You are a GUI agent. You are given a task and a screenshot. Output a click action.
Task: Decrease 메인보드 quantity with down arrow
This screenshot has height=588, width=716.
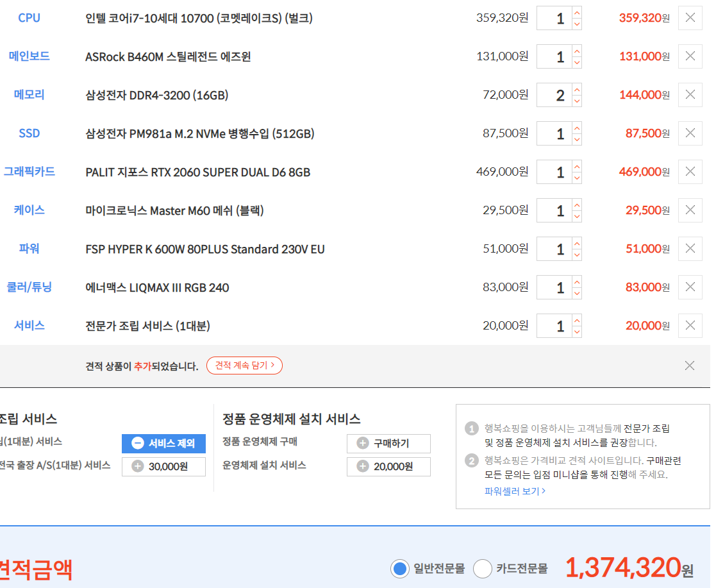click(x=577, y=63)
